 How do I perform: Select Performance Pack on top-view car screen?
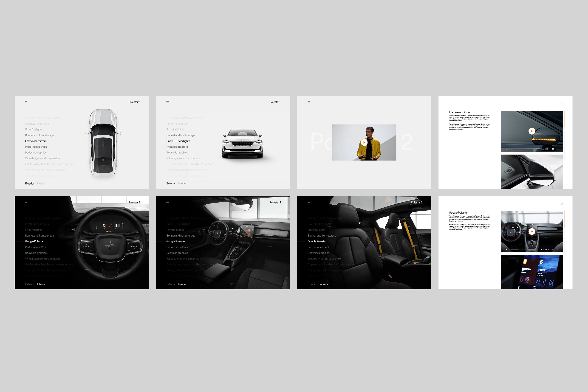[x=36, y=147]
